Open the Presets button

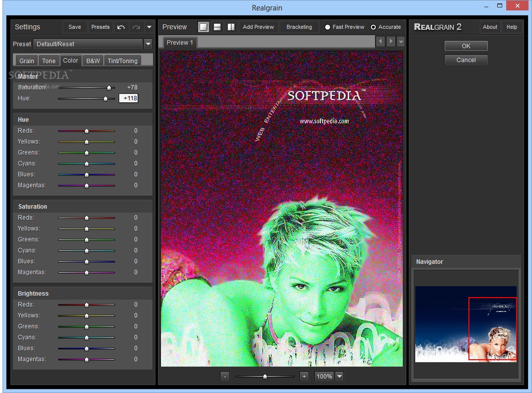(x=100, y=27)
